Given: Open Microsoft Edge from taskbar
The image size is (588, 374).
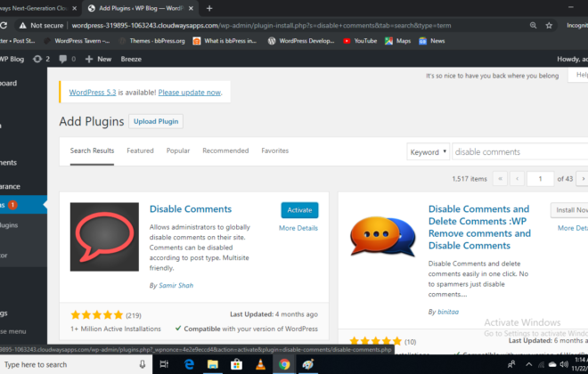Looking at the screenshot, I should pos(189,364).
